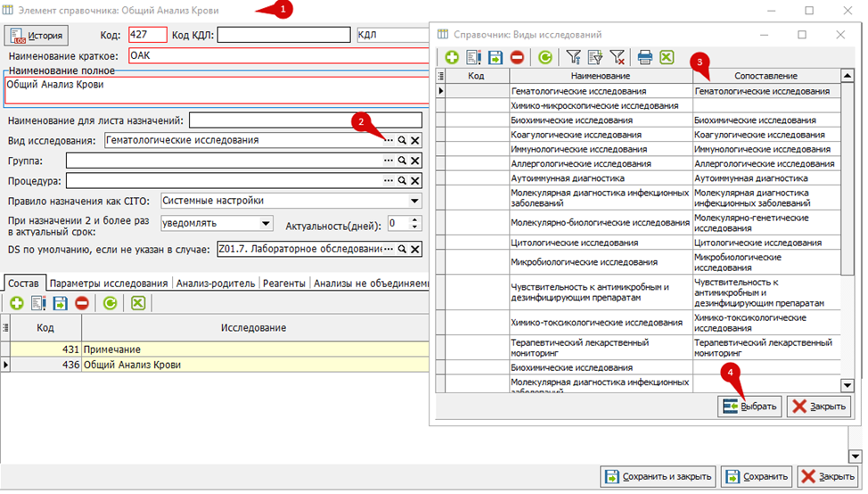Click Сохранить и закрыть button
Viewport: 868px width, 494px height.
pos(658,476)
